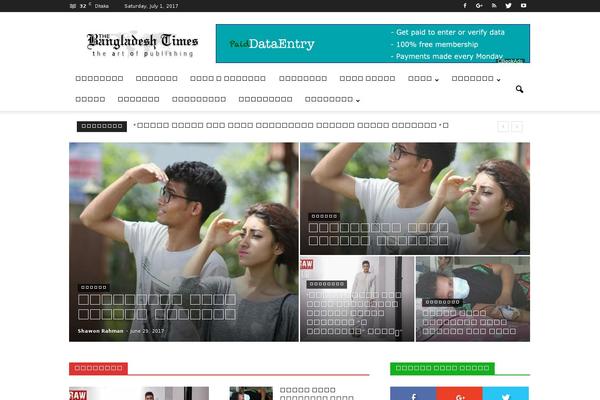Click the weather icon beside 32°C Dhaka
Viewport: 600px width, 400px height.
click(73, 6)
